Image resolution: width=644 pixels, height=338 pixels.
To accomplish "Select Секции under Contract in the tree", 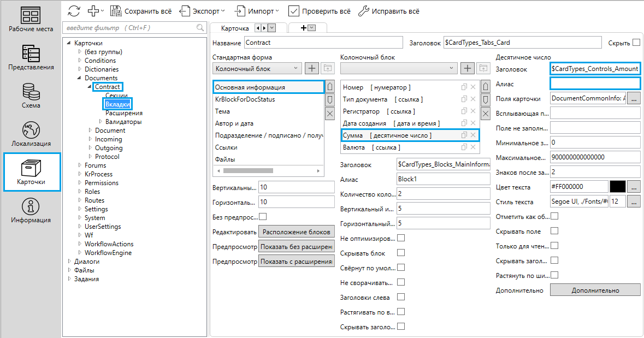I will click(116, 96).
